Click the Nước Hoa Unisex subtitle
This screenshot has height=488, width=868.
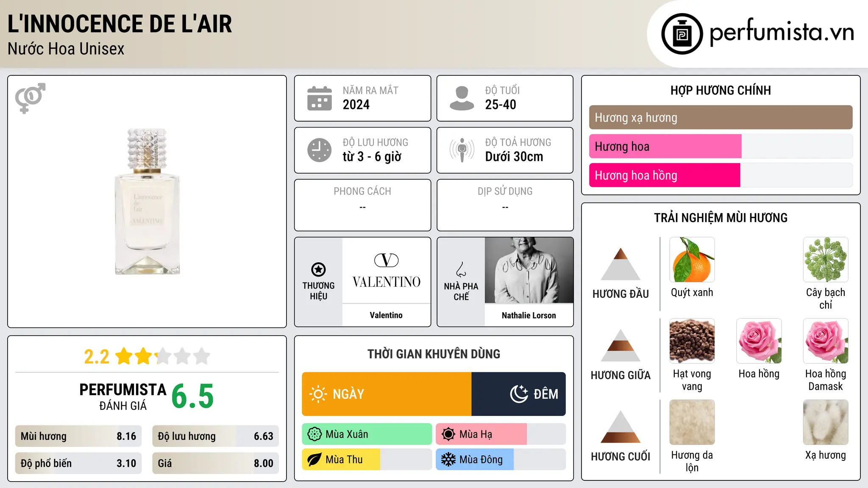[66, 49]
